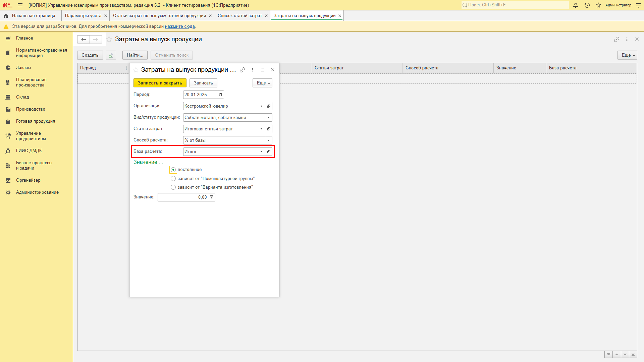Open list form three-dots menu
The height and width of the screenshot is (362, 644).
[627, 39]
